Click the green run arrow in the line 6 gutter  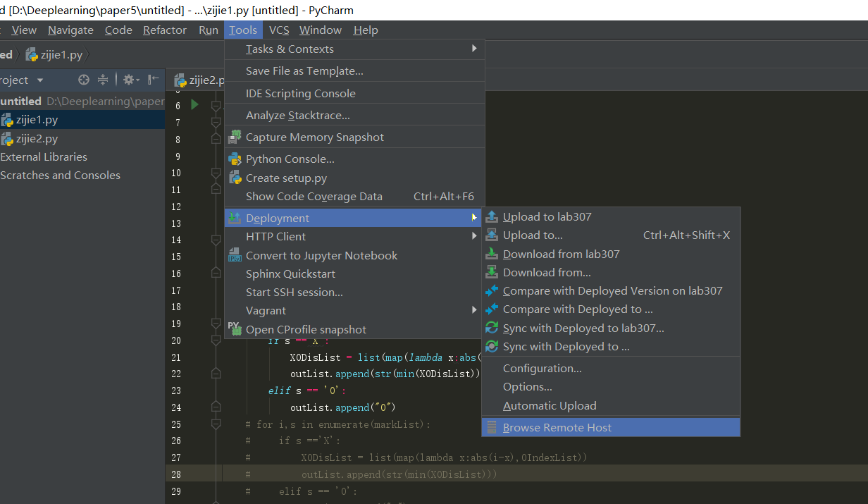click(x=194, y=105)
